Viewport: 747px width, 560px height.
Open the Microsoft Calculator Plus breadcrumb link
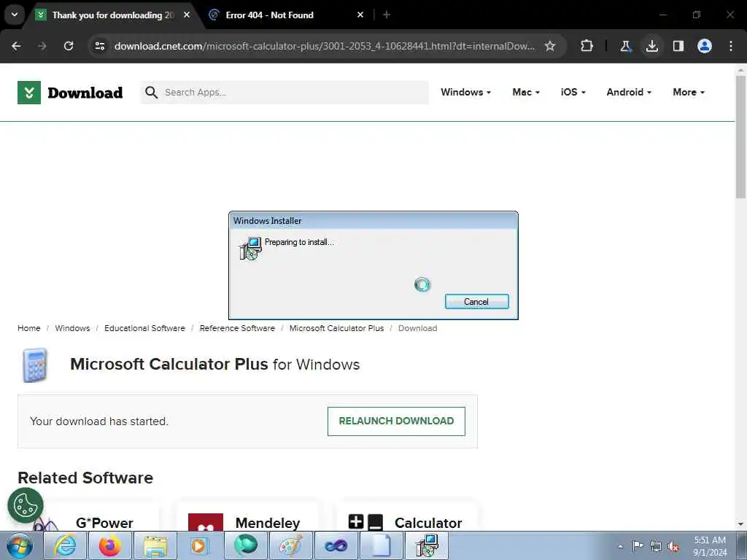pos(336,328)
